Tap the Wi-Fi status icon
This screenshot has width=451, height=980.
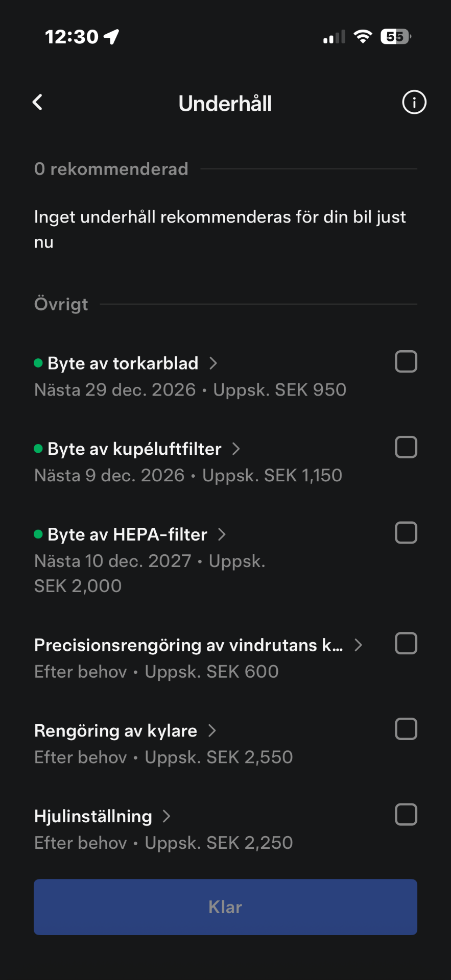[x=363, y=37]
